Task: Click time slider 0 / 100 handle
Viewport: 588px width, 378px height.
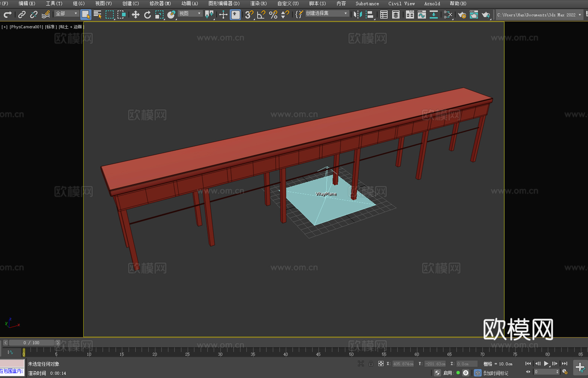Action: [x=32, y=343]
